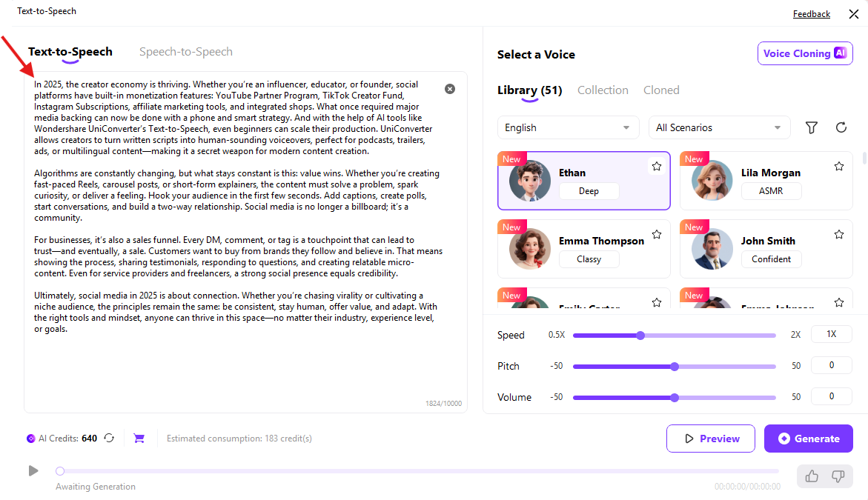The image size is (868, 500).
Task: Click the Deep tag under Ethan
Action: pos(589,191)
